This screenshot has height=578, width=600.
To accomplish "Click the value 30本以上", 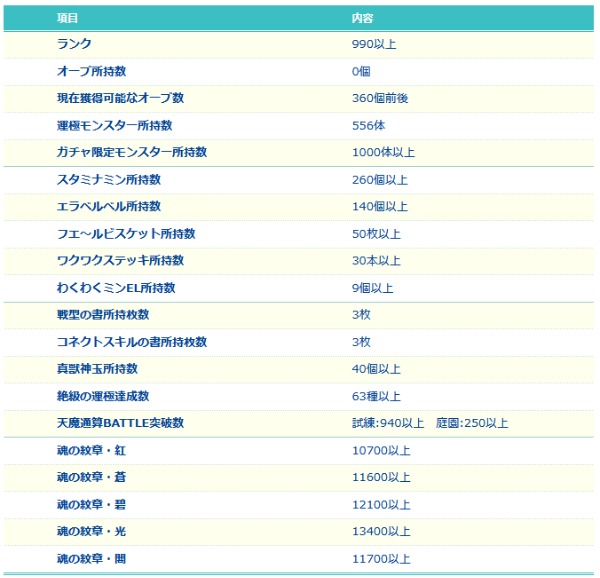I will [376, 261].
